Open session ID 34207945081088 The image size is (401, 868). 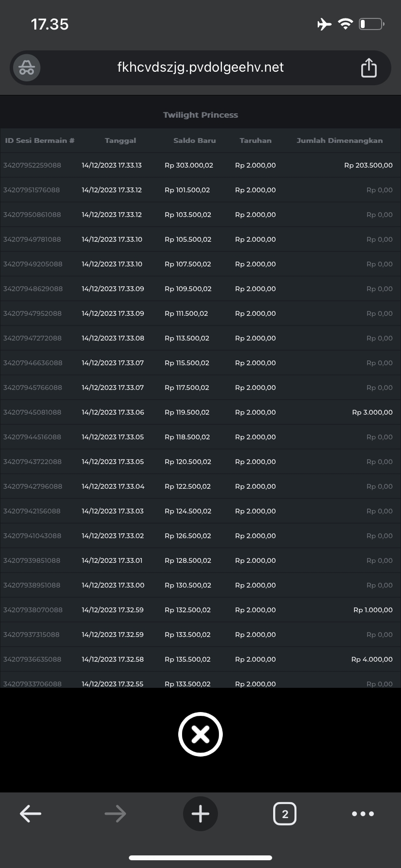point(32,412)
